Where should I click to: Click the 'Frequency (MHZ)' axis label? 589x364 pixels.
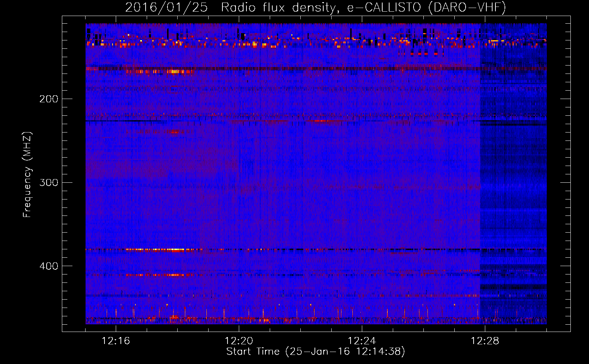(x=27, y=175)
